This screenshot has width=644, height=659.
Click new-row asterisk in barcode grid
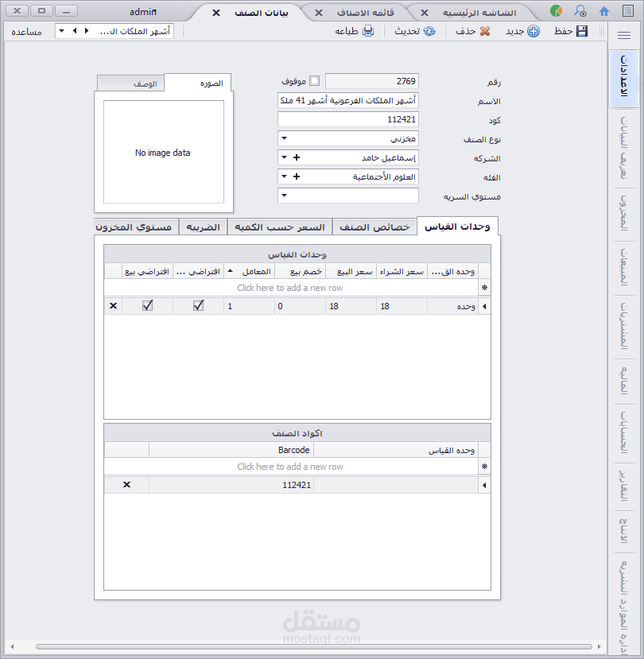484,467
